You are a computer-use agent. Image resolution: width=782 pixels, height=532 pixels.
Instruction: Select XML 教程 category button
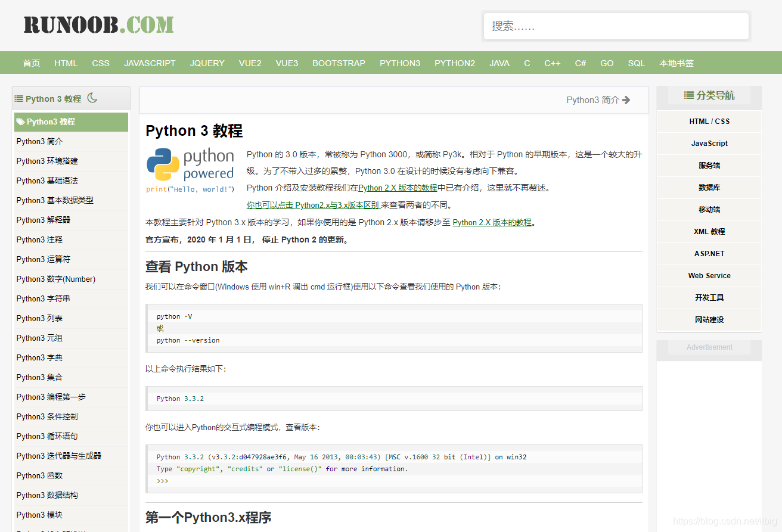coord(709,232)
